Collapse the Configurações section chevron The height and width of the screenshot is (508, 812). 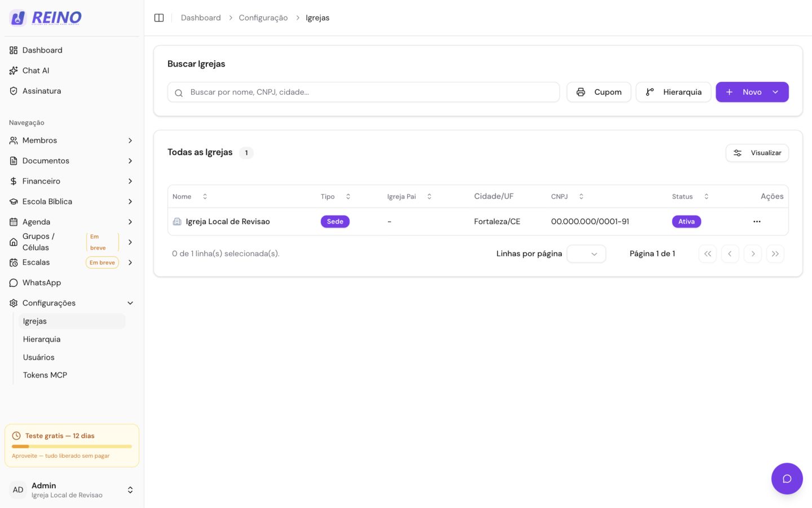point(130,303)
